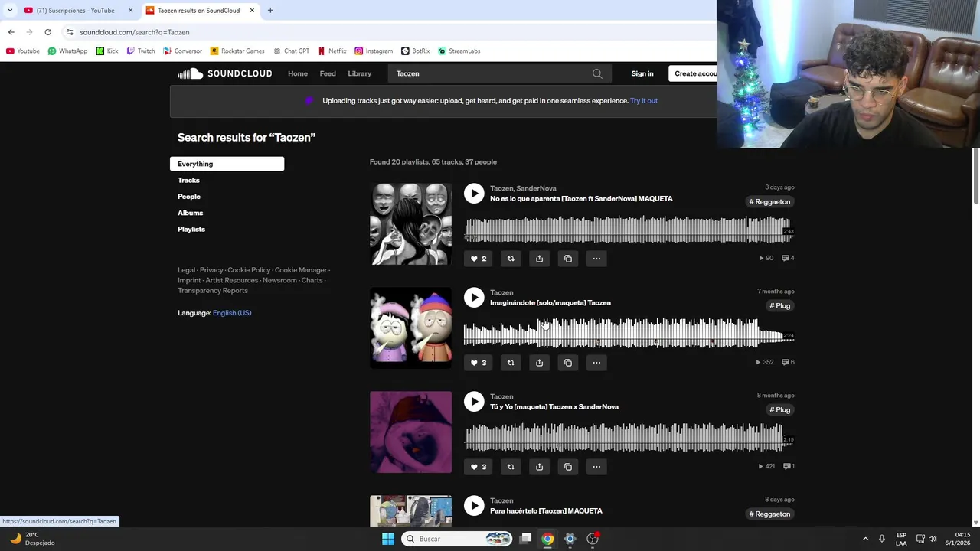Open Try it link in upload banner

[x=644, y=101]
